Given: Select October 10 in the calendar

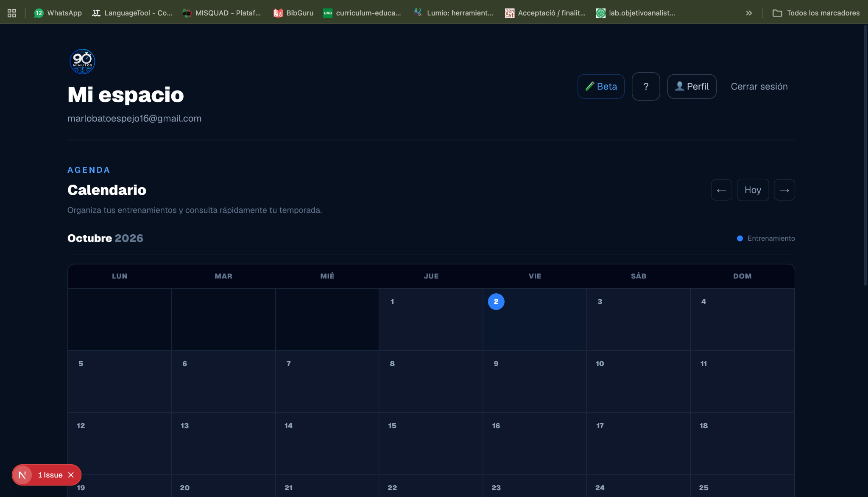Looking at the screenshot, I should (x=638, y=382).
